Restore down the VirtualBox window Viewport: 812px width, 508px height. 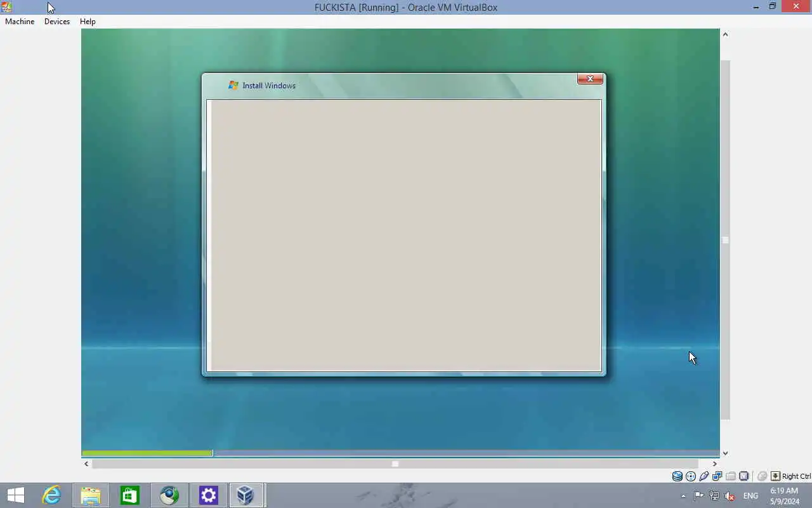(x=773, y=7)
